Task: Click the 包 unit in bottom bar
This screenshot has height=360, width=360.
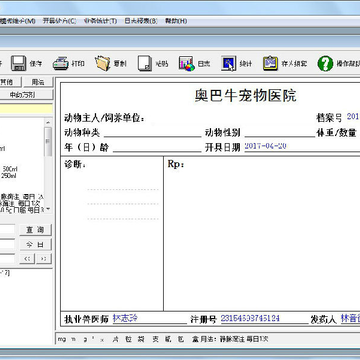Action: click(181, 339)
